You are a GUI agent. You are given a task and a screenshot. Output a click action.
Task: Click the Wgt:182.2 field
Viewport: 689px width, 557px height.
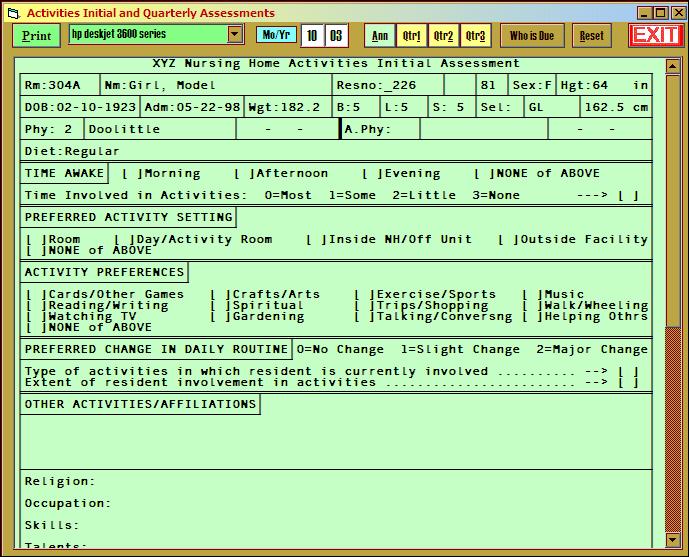288,107
